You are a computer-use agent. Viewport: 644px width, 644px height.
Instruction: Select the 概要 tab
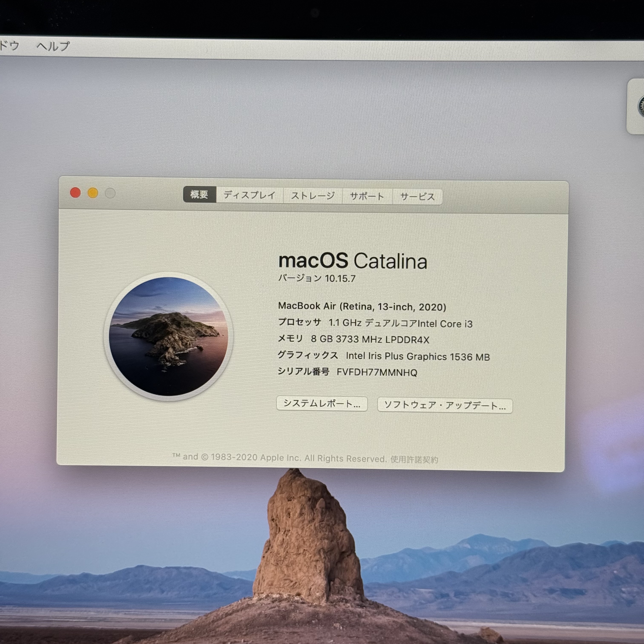(x=199, y=194)
